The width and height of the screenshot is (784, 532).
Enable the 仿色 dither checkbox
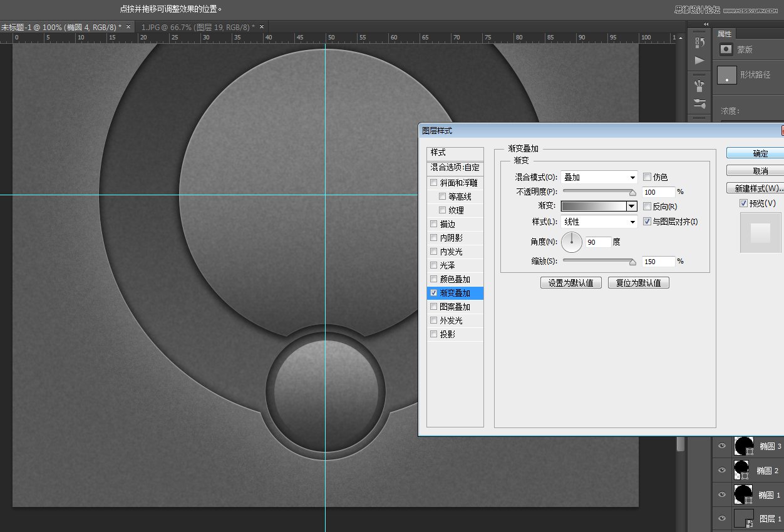click(647, 177)
